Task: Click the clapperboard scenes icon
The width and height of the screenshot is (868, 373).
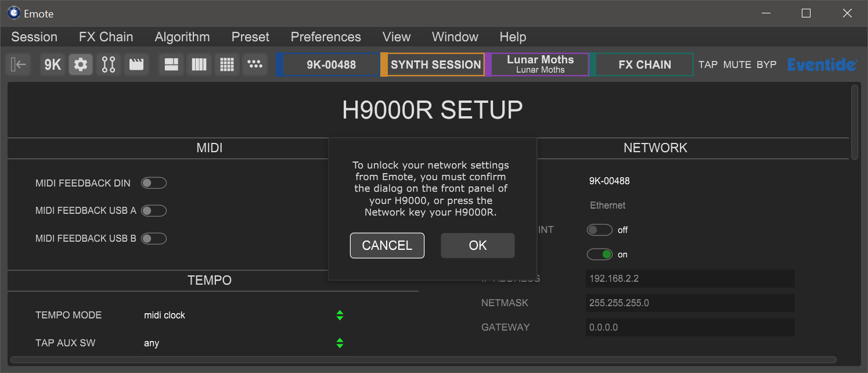Action: (136, 64)
